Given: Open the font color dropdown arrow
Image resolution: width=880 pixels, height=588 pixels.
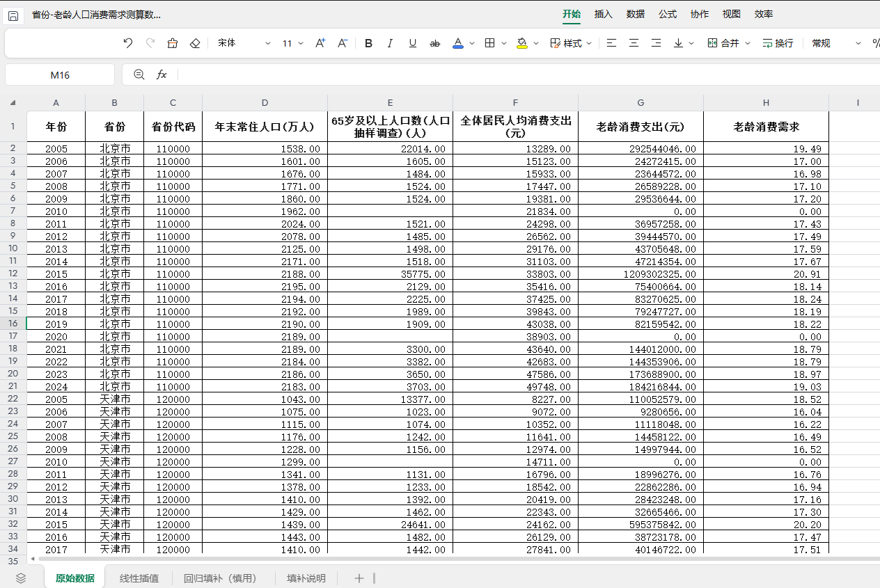Looking at the screenshot, I should coord(472,43).
